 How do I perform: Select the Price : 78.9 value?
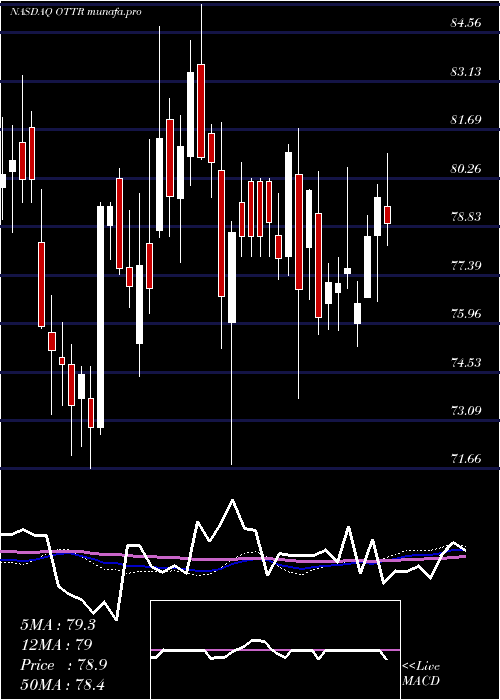(63, 665)
